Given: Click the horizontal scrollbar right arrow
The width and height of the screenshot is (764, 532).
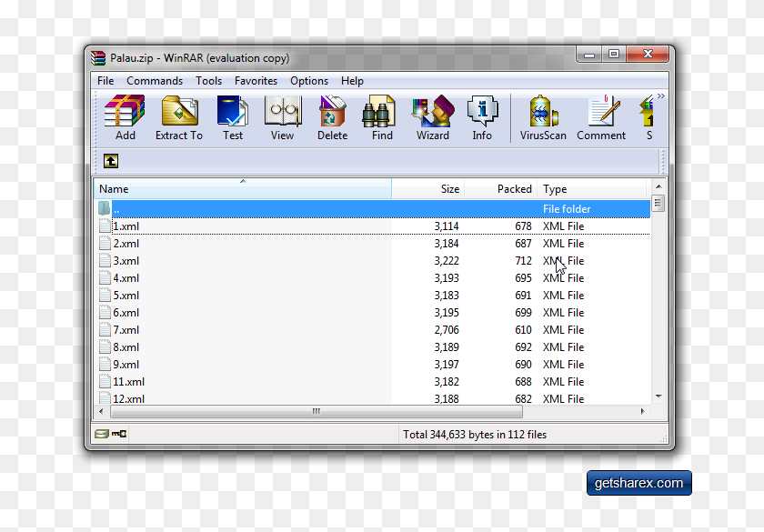Looking at the screenshot, I should pos(643,411).
